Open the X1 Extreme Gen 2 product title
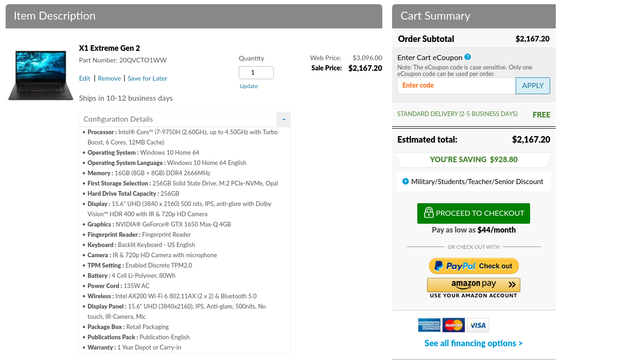The height and width of the screenshot is (364, 635). tap(110, 48)
